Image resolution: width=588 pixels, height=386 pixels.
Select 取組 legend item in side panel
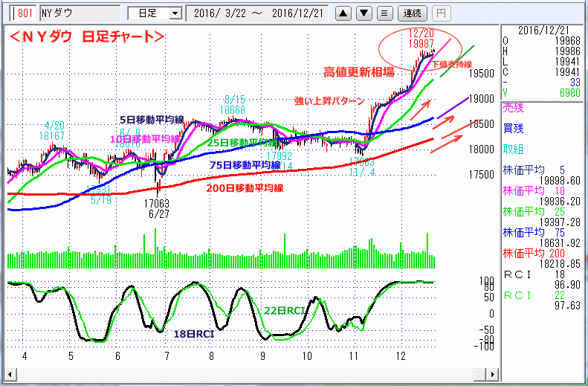[513, 149]
